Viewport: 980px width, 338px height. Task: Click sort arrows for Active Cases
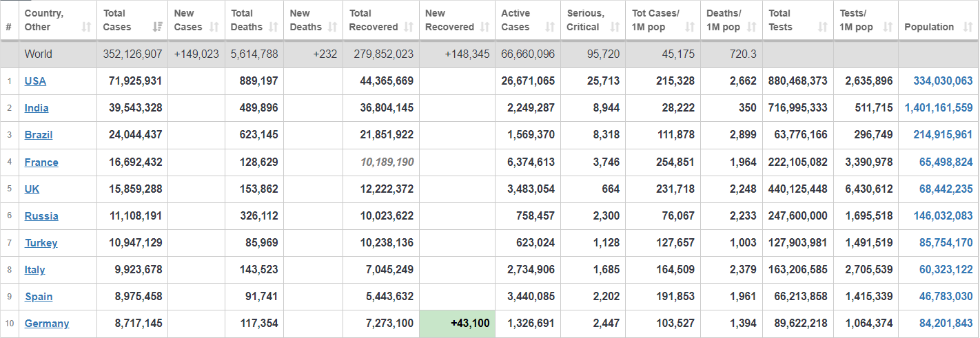coord(550,28)
